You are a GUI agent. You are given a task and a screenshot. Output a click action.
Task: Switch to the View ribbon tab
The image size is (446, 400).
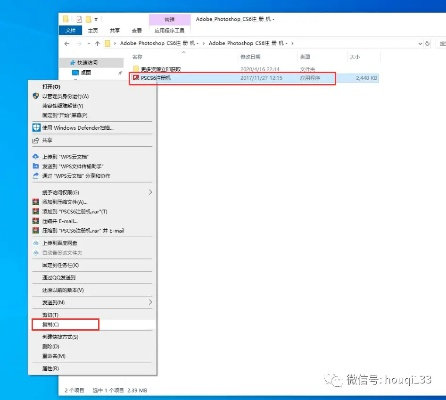(x=137, y=30)
